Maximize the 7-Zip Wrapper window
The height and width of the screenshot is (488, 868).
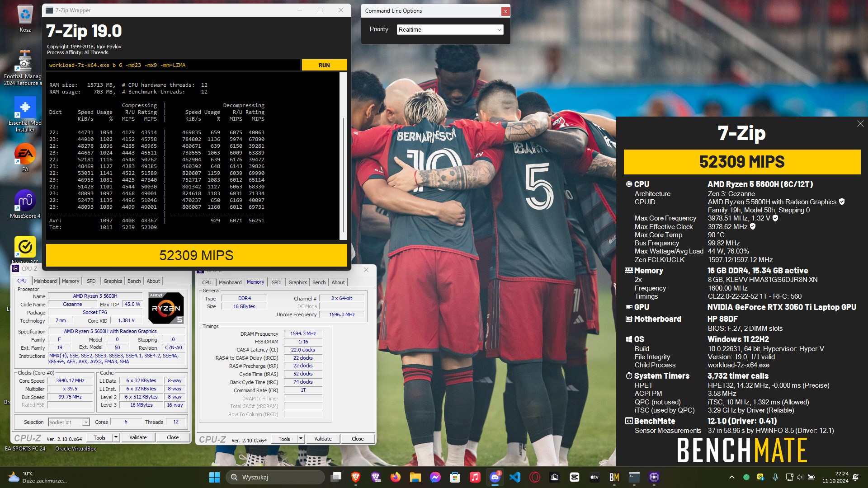click(x=320, y=10)
